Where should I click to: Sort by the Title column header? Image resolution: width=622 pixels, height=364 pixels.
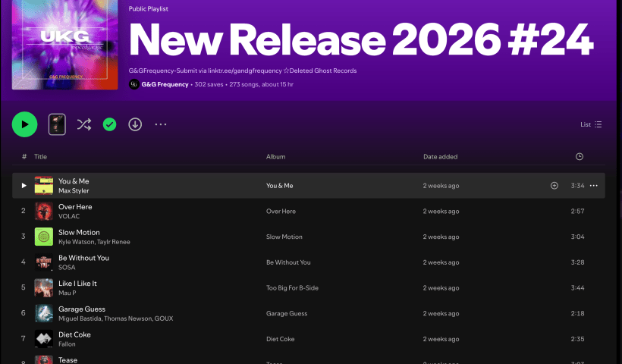(40, 157)
